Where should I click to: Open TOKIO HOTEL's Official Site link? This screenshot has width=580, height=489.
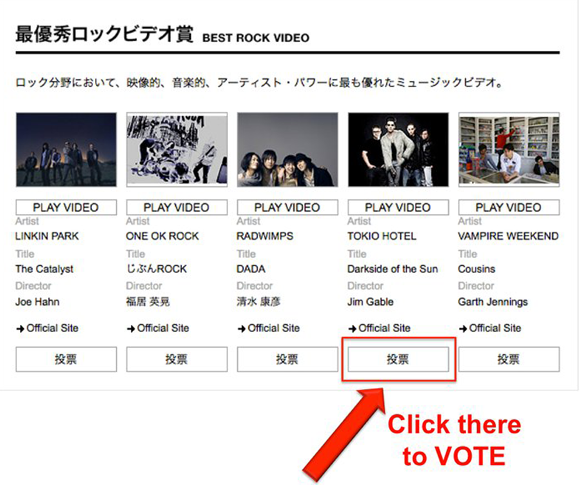tap(379, 328)
